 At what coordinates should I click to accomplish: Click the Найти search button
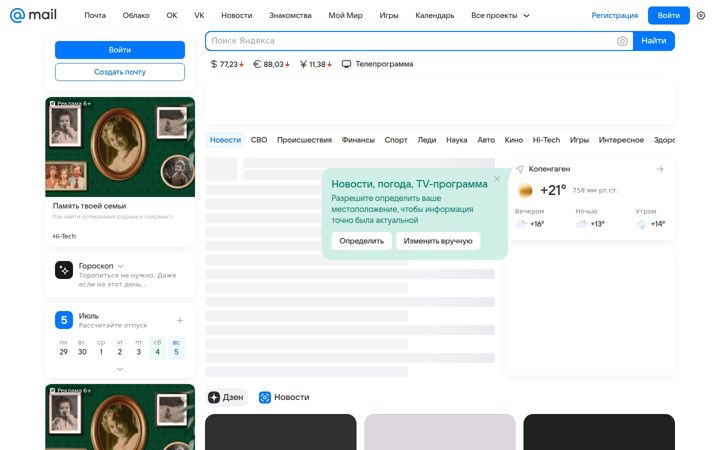[x=654, y=41]
